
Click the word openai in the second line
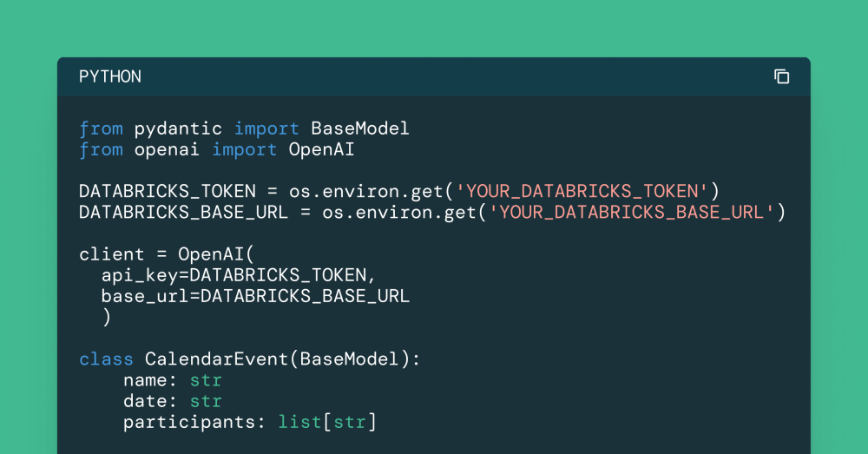point(167,149)
